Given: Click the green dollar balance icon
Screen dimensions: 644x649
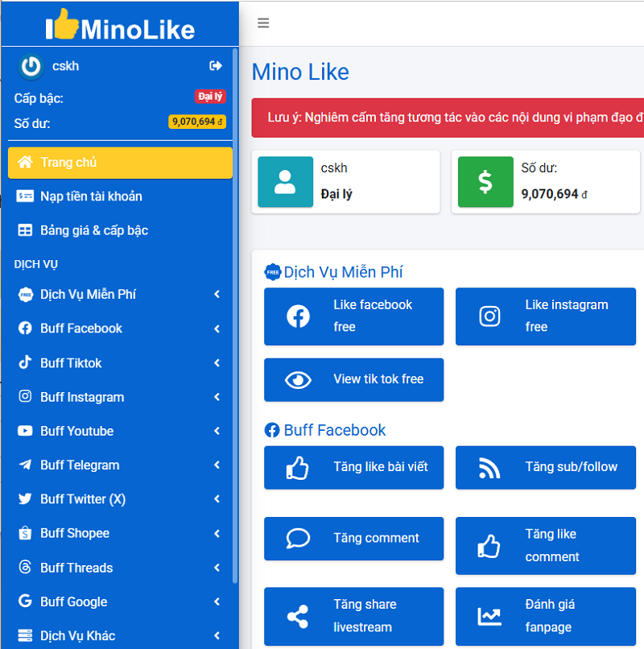Looking at the screenshot, I should tap(485, 182).
